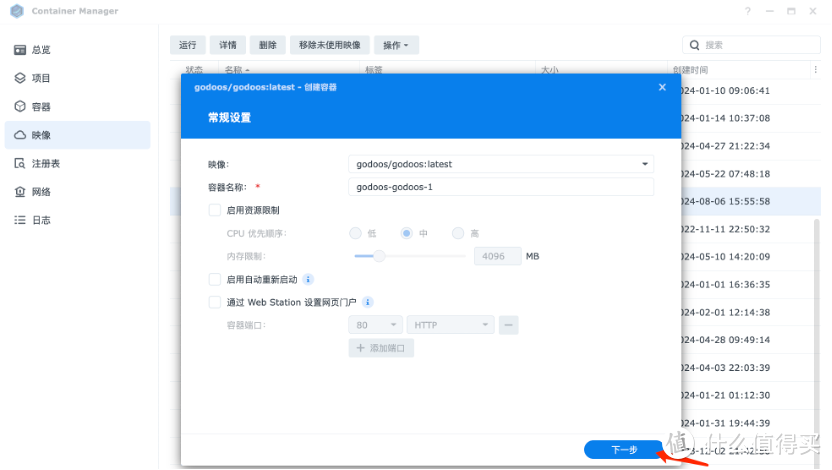Go to 项目 in the sidebar
The image size is (832, 470).
pos(77,78)
